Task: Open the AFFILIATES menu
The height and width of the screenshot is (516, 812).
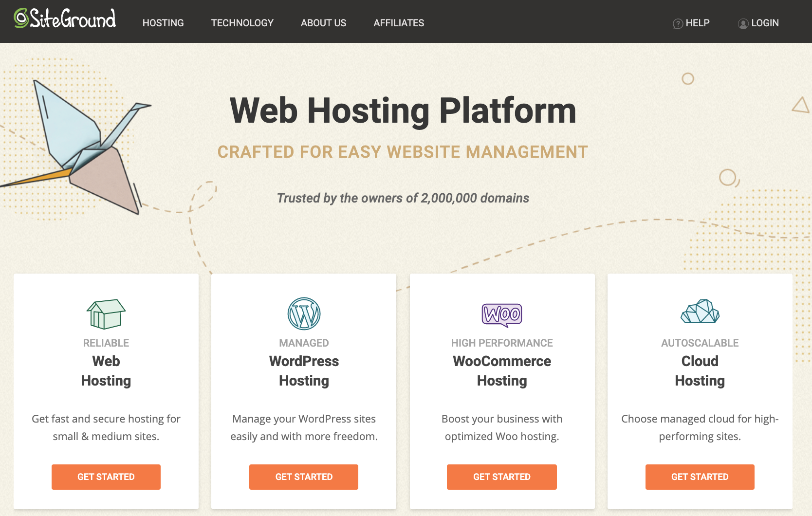Action: click(399, 22)
